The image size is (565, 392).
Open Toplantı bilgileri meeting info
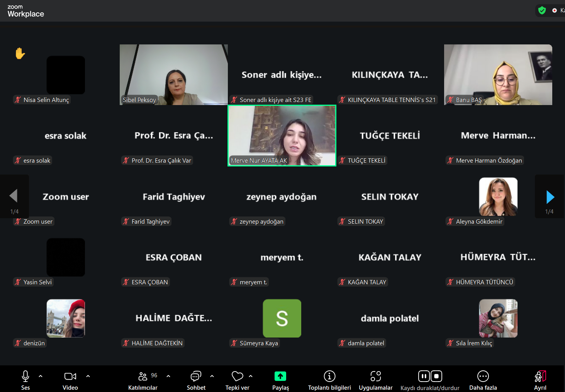[x=329, y=376]
